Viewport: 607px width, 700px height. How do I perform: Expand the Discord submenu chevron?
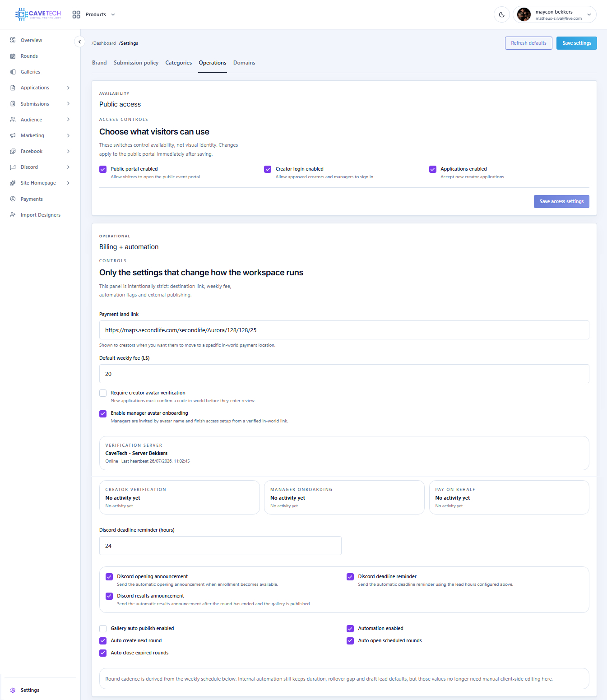68,167
